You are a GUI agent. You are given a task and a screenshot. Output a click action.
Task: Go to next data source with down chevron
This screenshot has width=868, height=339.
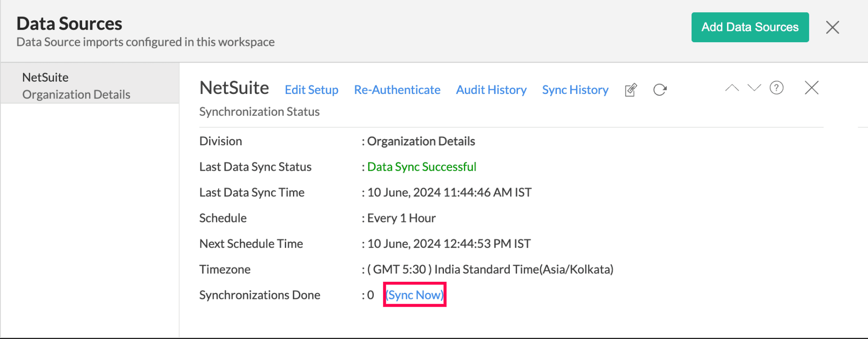click(x=754, y=88)
